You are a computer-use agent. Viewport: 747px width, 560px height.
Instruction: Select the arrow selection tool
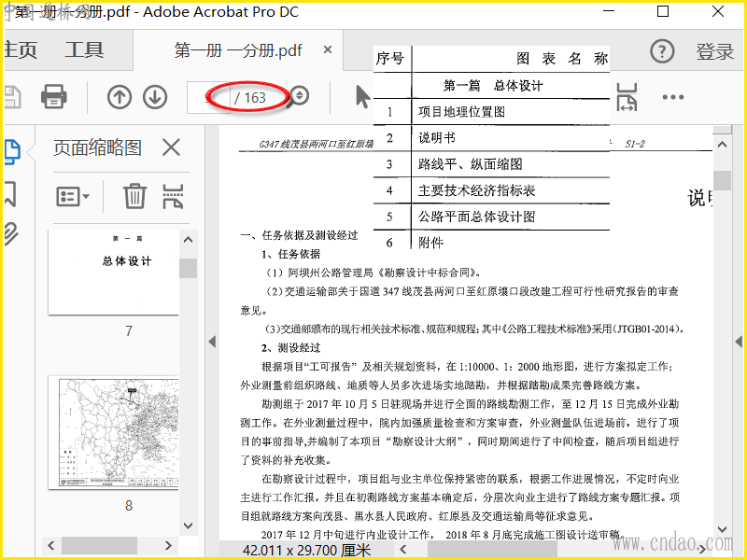(362, 97)
